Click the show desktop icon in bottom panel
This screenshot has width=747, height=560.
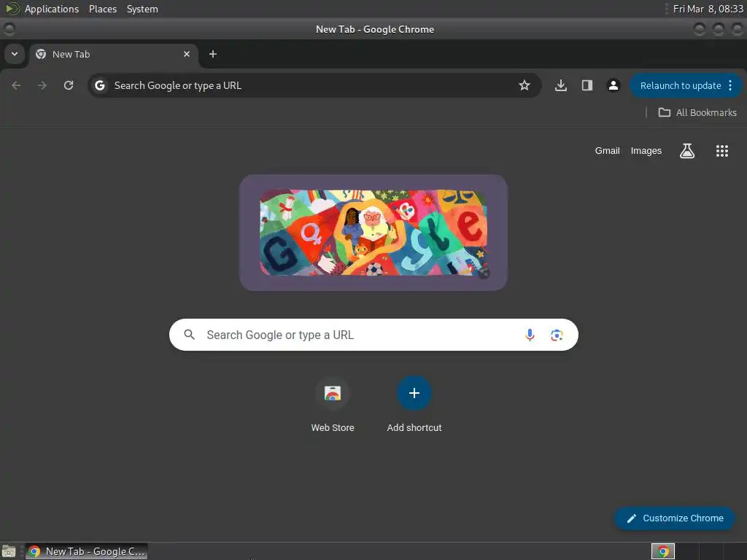pyautogui.click(x=9, y=551)
